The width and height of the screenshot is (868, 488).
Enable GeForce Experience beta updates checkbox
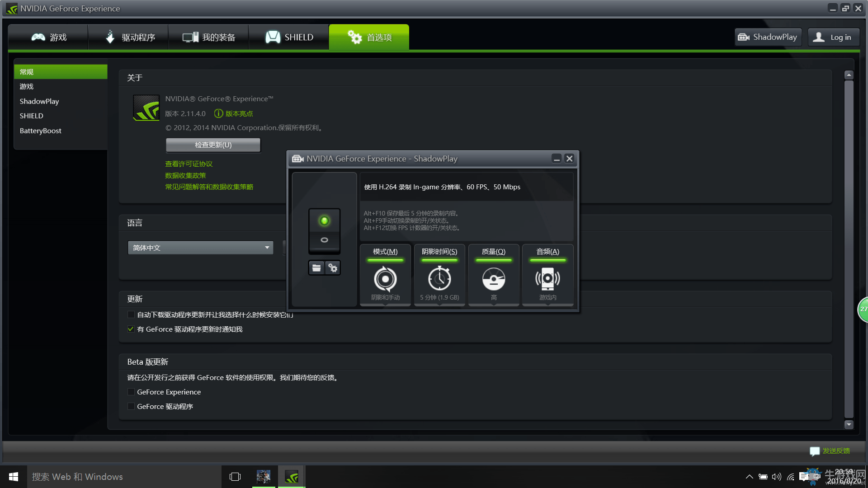click(131, 392)
